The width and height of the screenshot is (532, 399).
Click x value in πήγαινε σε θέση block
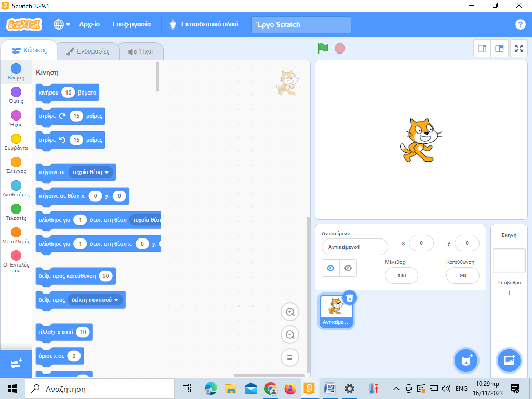coord(96,196)
